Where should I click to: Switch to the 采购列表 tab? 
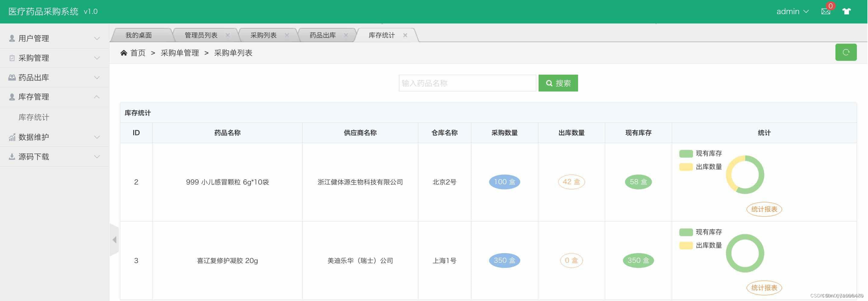coord(263,35)
